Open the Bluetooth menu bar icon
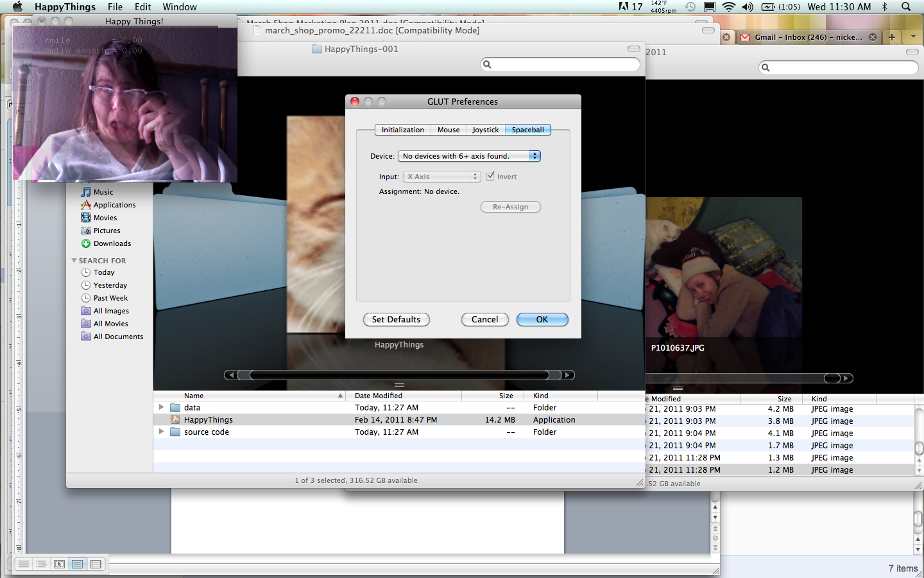 (885, 7)
